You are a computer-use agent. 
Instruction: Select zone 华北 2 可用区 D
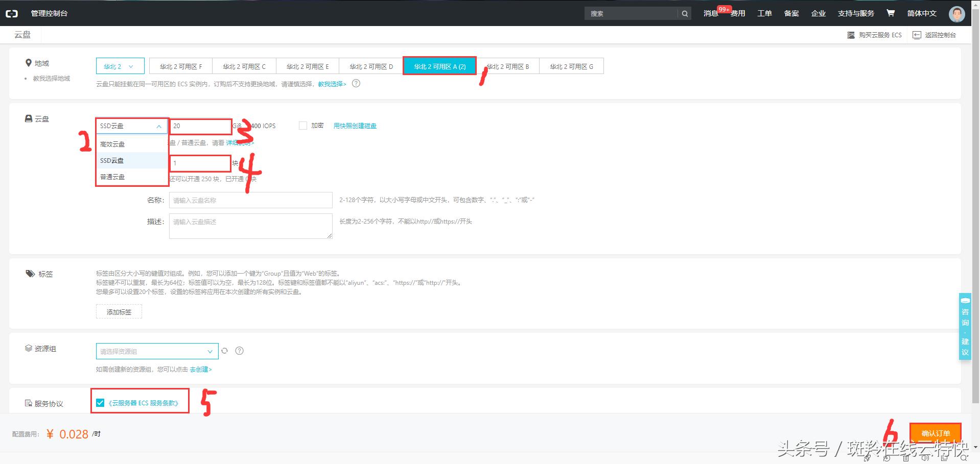click(371, 66)
